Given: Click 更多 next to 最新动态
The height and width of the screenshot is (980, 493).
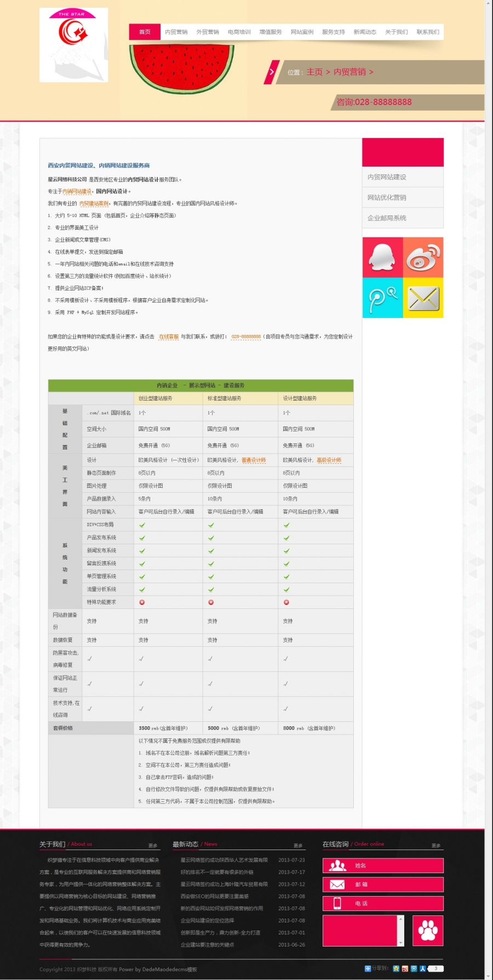Looking at the screenshot, I should [298, 846].
